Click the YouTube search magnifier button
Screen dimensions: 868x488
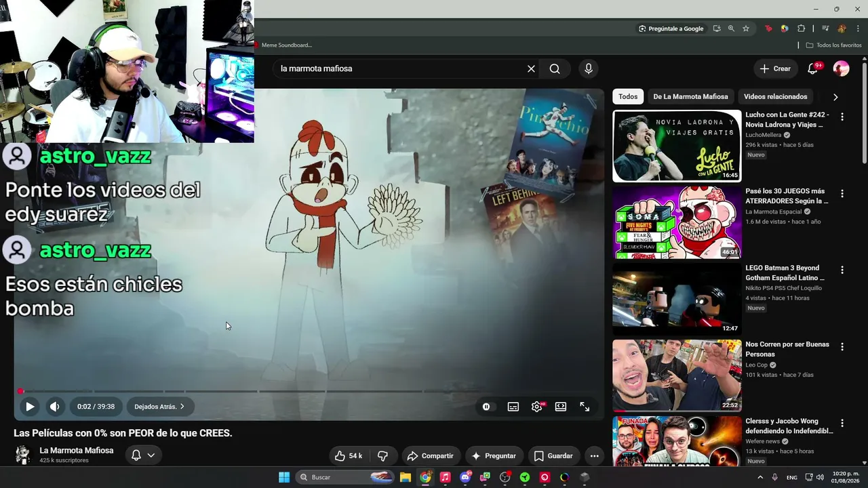coord(555,68)
